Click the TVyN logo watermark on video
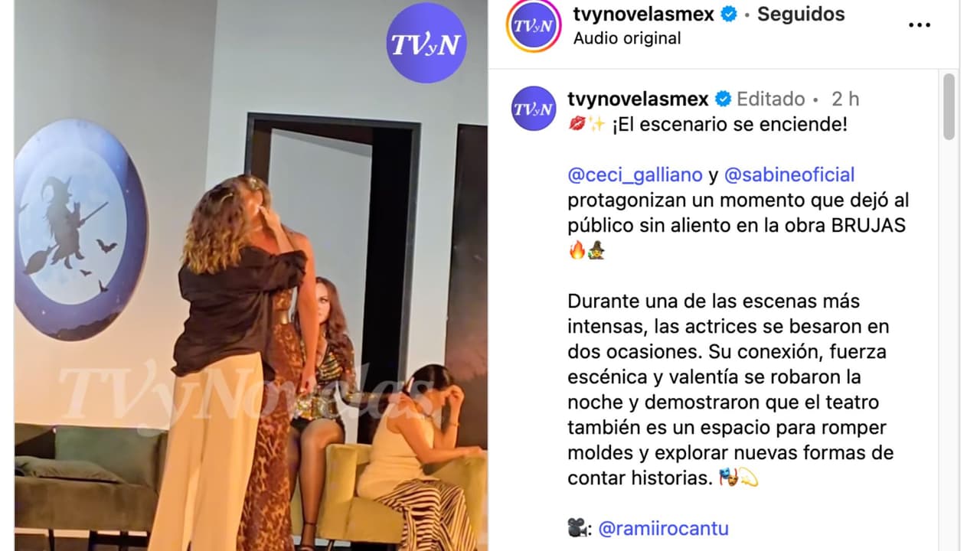Viewport: 980px width, 551px height. click(x=426, y=44)
